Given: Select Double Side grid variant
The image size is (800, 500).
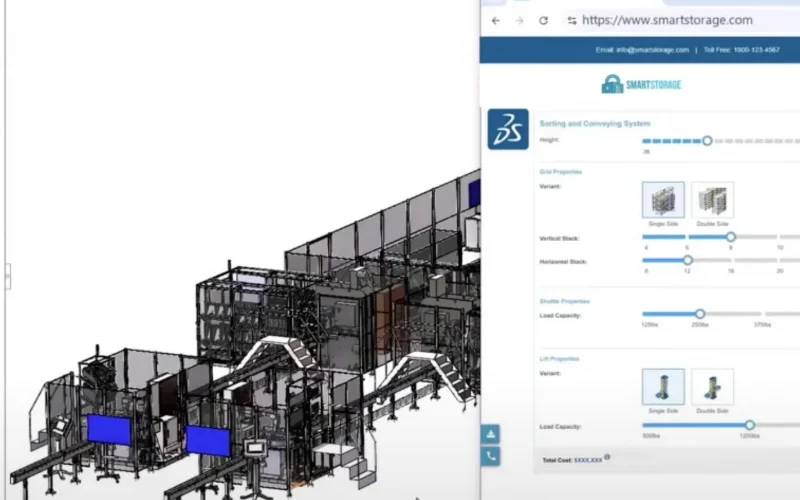Looking at the screenshot, I should tap(712, 200).
